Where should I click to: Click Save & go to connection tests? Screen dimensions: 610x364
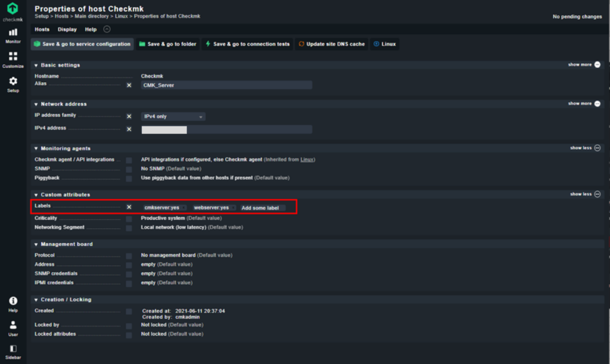click(247, 44)
